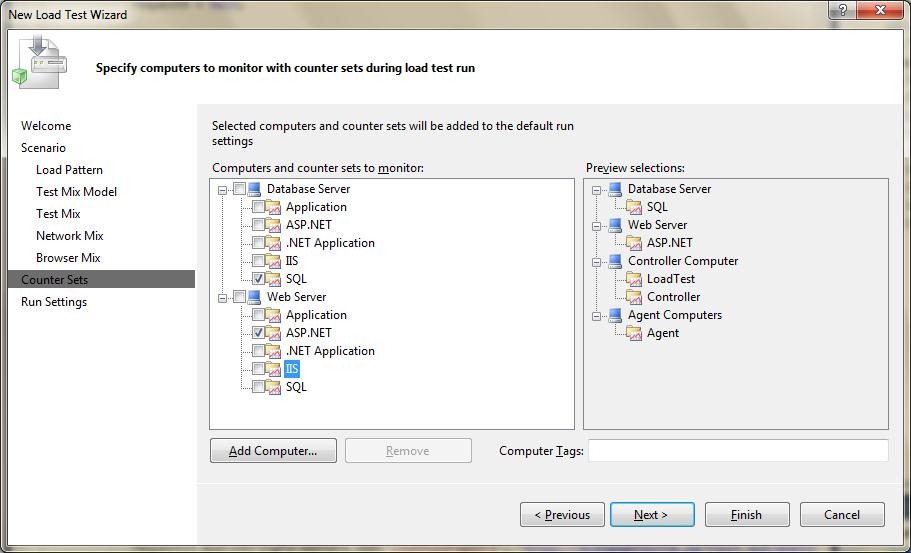
Task: Enable the ASP.NET checkbox under Database Server
Action: click(x=259, y=225)
